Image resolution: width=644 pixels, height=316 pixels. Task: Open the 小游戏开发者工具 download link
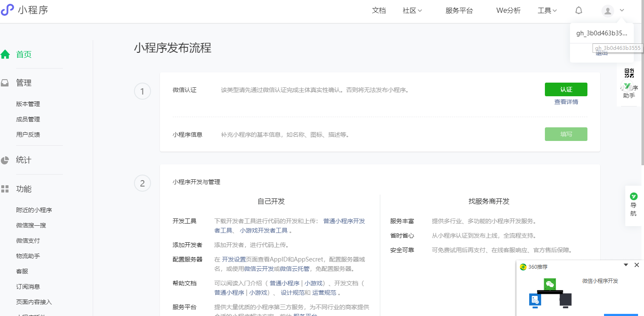264,230
